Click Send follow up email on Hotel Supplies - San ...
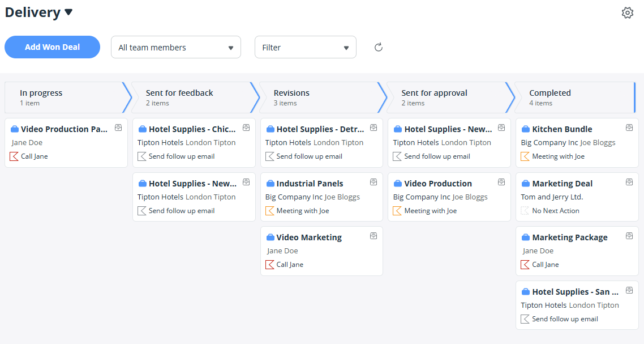644x344 pixels. click(565, 319)
